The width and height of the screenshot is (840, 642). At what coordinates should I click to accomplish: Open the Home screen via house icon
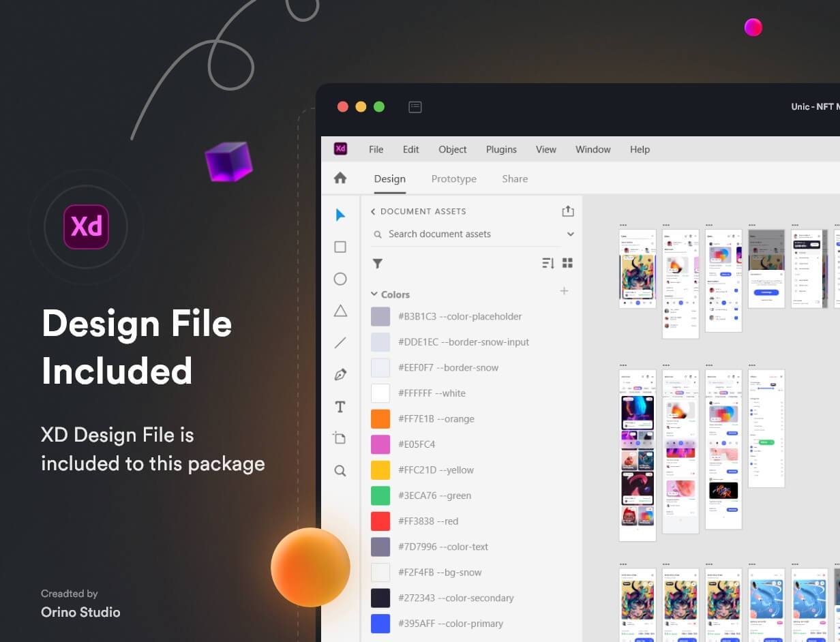340,178
